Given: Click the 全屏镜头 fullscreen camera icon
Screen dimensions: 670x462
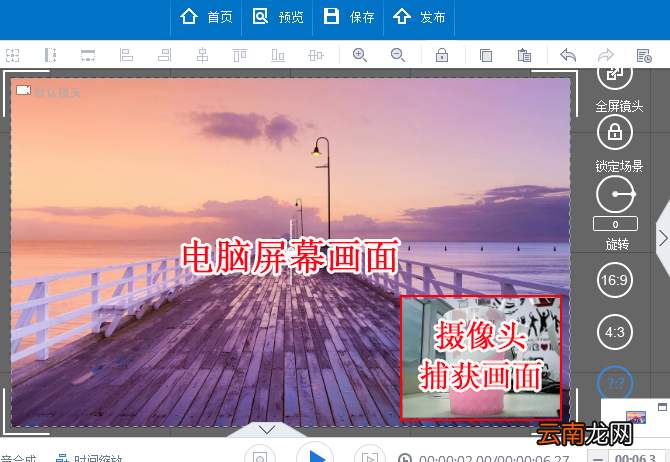Looking at the screenshot, I should (615, 76).
